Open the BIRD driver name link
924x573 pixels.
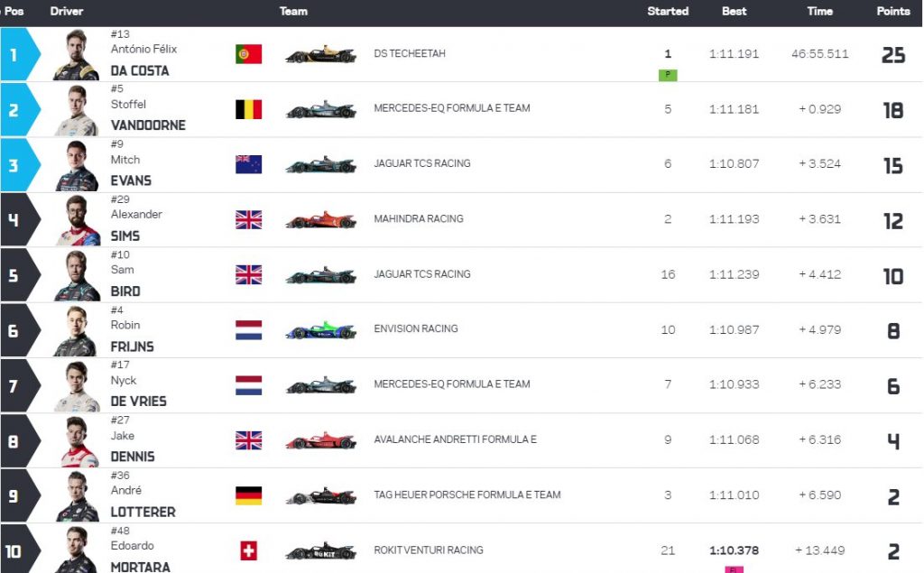pos(125,291)
